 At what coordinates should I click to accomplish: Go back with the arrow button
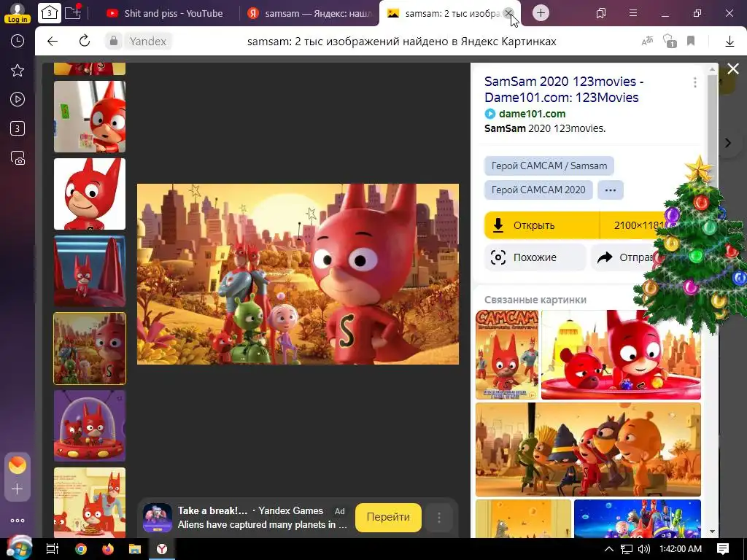(x=53, y=41)
